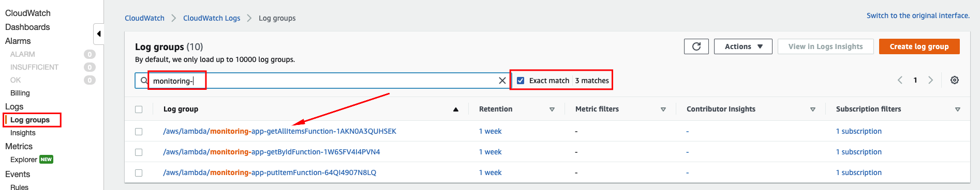Go to previous page arrow
Viewport: 980px width, 190px height.
tap(900, 80)
